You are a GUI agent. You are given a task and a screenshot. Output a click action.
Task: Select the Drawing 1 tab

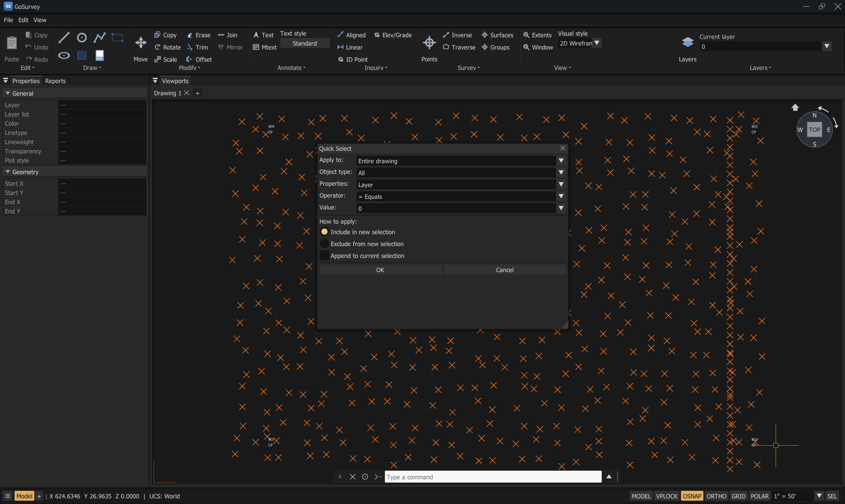tap(167, 93)
